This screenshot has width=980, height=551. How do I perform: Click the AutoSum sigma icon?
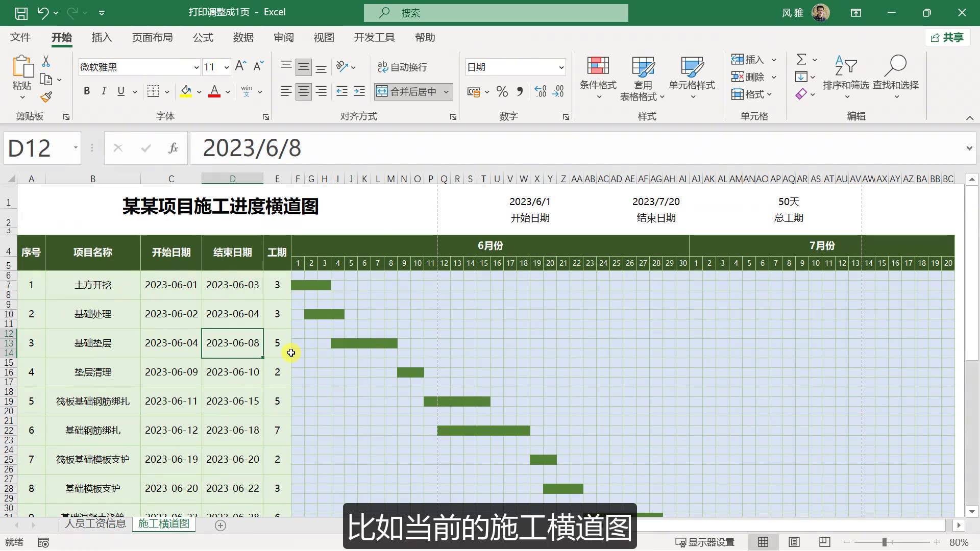[801, 60]
